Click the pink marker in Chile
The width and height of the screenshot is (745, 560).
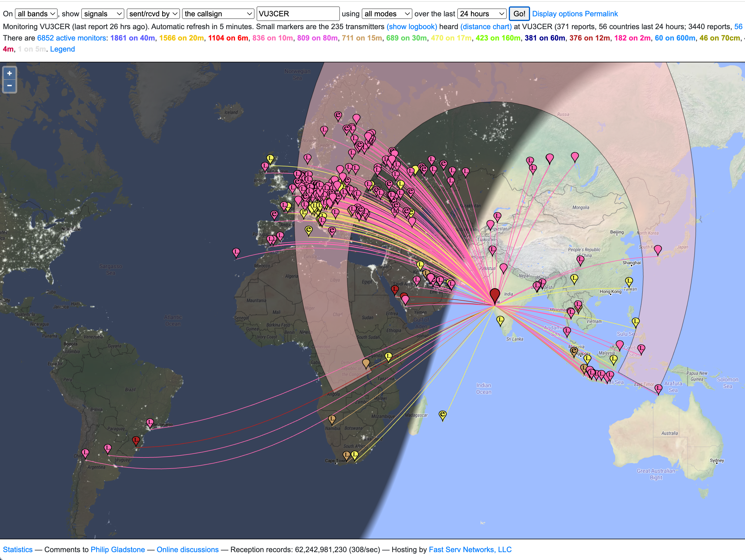85,452
